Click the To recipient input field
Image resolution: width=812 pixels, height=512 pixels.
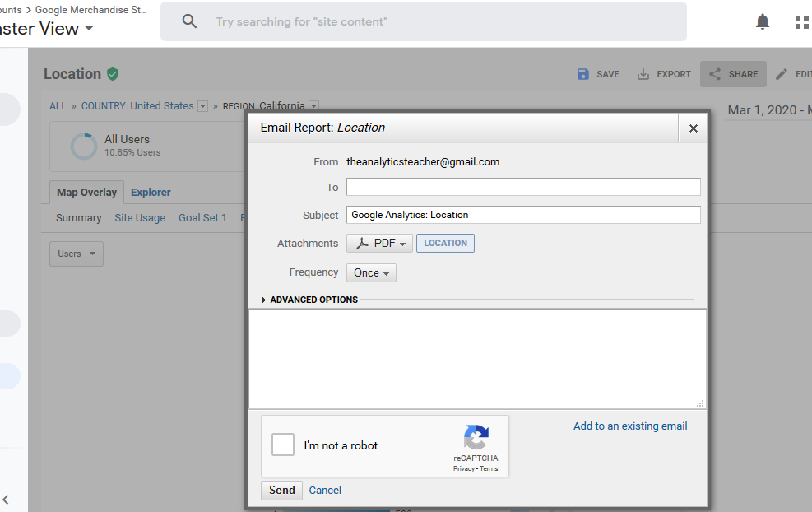pos(523,187)
